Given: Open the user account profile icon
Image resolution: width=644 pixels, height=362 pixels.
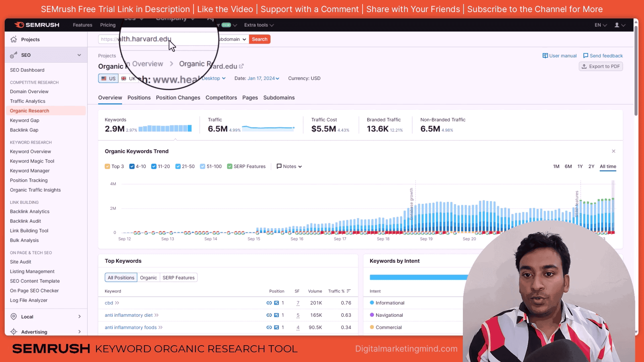Looking at the screenshot, I should coord(616,25).
